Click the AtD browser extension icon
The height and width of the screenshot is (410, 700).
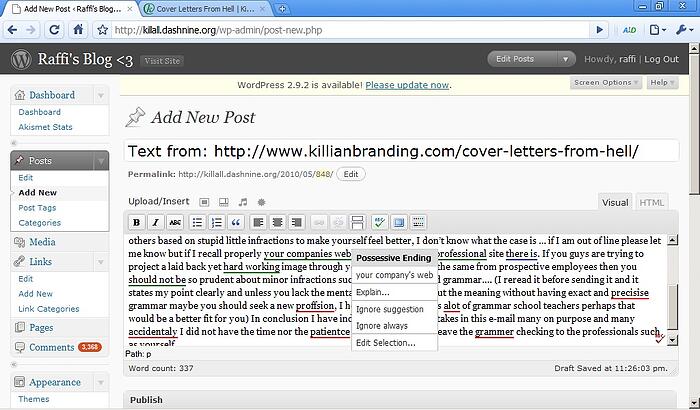tap(629, 30)
